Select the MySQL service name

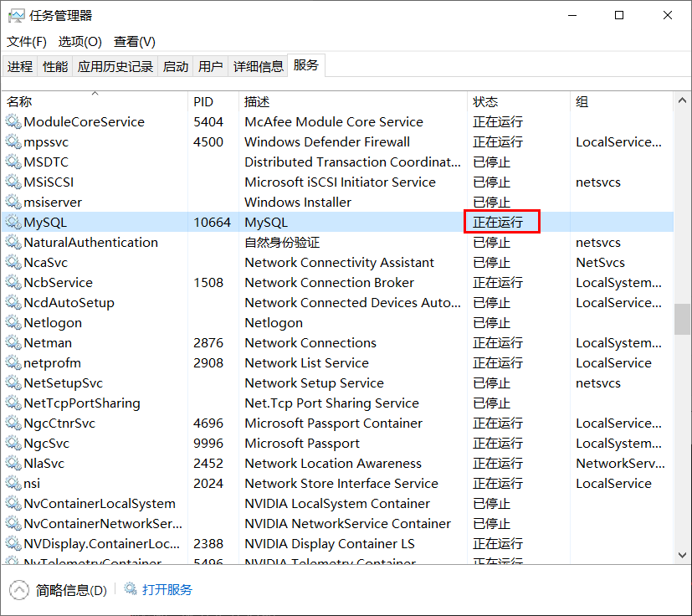[x=45, y=222]
